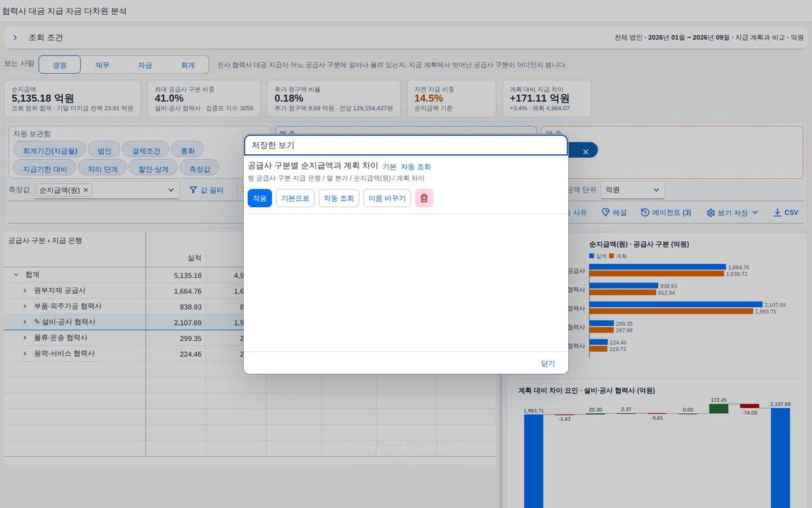The width and height of the screenshot is (812, 508).
Task: Open the 측정값 measure dropdown arrow
Action: pos(171,190)
